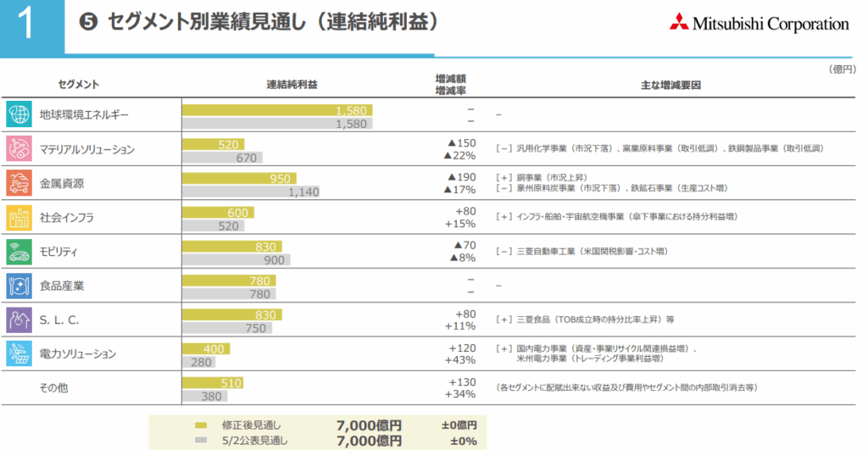The height and width of the screenshot is (456, 868).
Task: Click the 電力ソリューション solar panel icon
Action: tap(19, 353)
